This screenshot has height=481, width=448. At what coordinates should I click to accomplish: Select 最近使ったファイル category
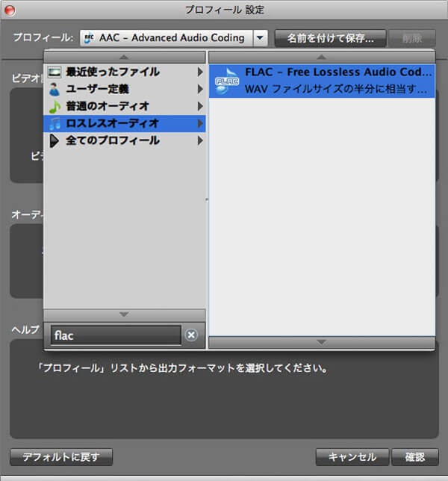pos(125,72)
